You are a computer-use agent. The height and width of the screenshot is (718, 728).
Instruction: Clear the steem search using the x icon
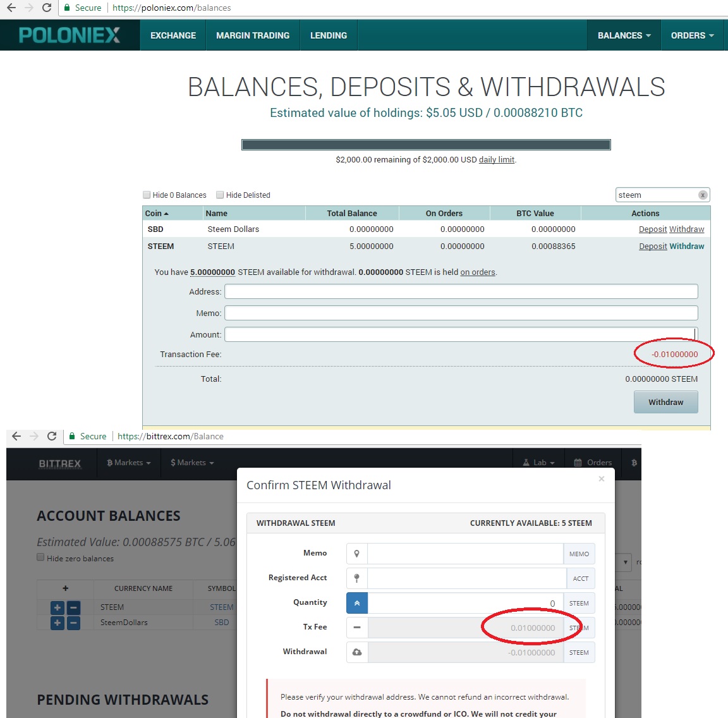click(x=703, y=195)
